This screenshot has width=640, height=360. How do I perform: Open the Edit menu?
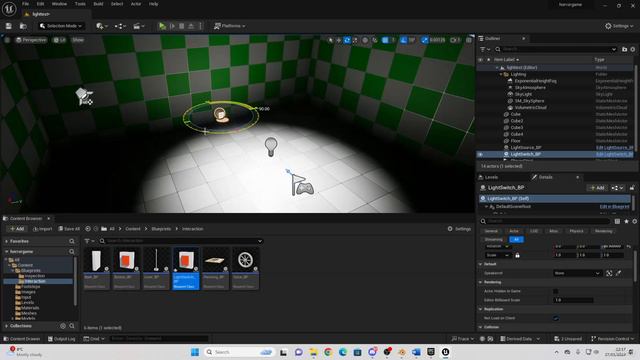coord(40,4)
